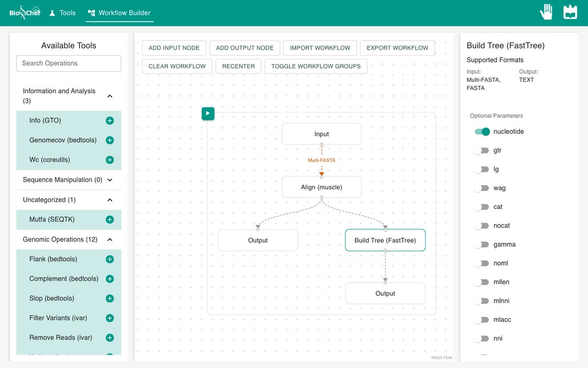Open the Tools tab
This screenshot has height=368, width=588.
coord(62,13)
